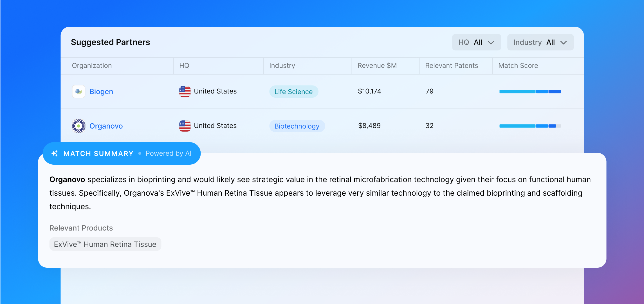Click the Match Summary badge label
644x304 pixels.
coord(98,153)
